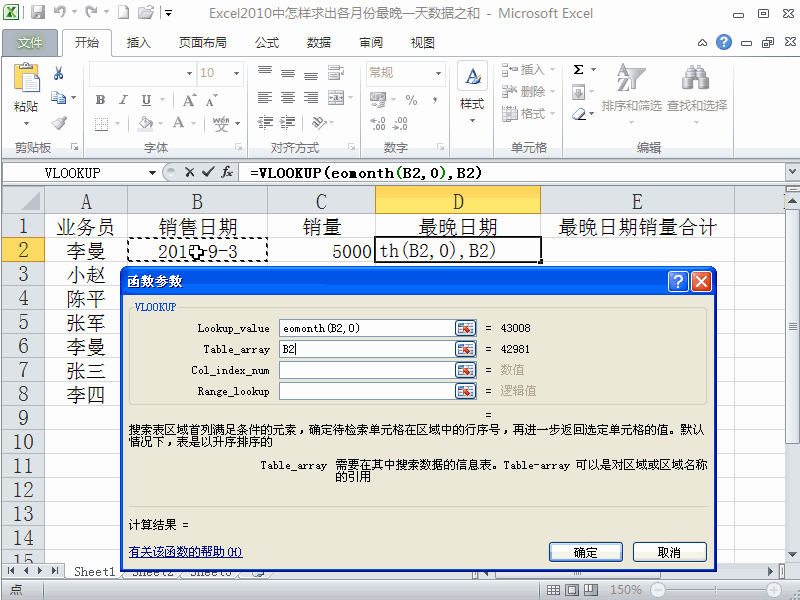Click the Open folder icon in quick access toolbar
Image resolution: width=800 pixels, height=600 pixels.
click(x=146, y=12)
